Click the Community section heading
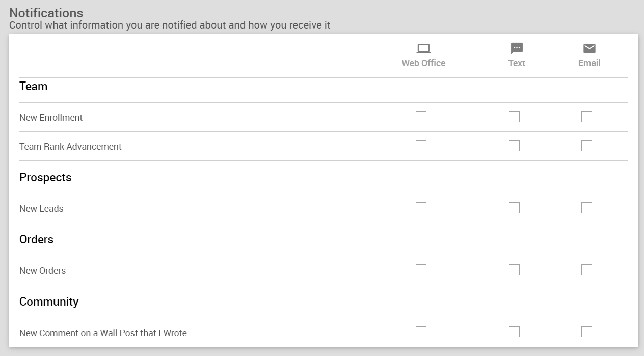 click(x=49, y=302)
